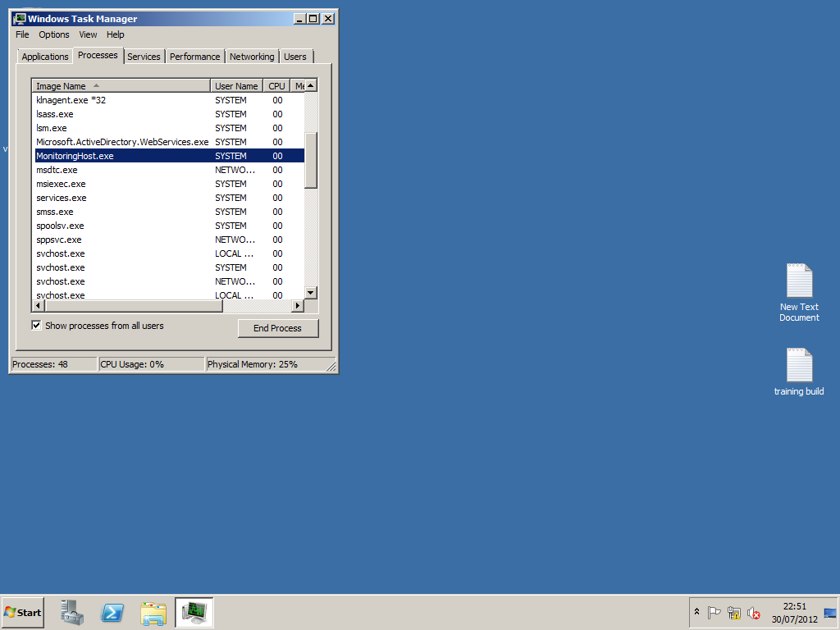Close the Windows Task Manager window
The image size is (840, 630).
pos(328,19)
